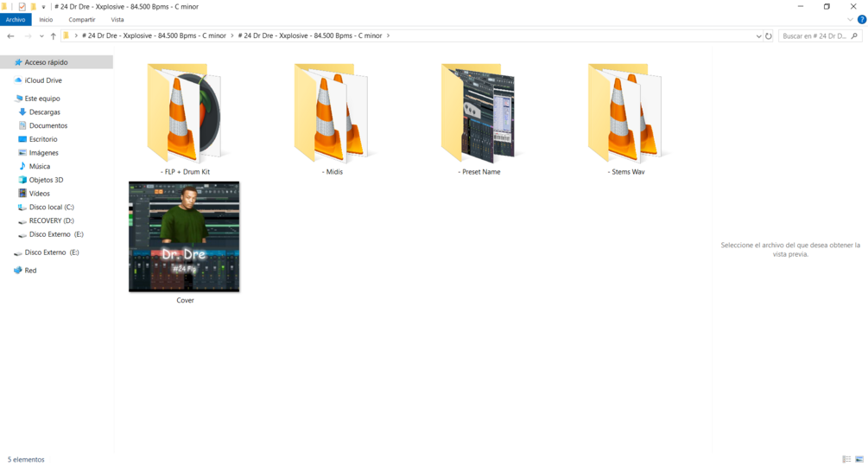Switch to details view layout
The height and width of the screenshot is (466, 868).
pos(846,459)
